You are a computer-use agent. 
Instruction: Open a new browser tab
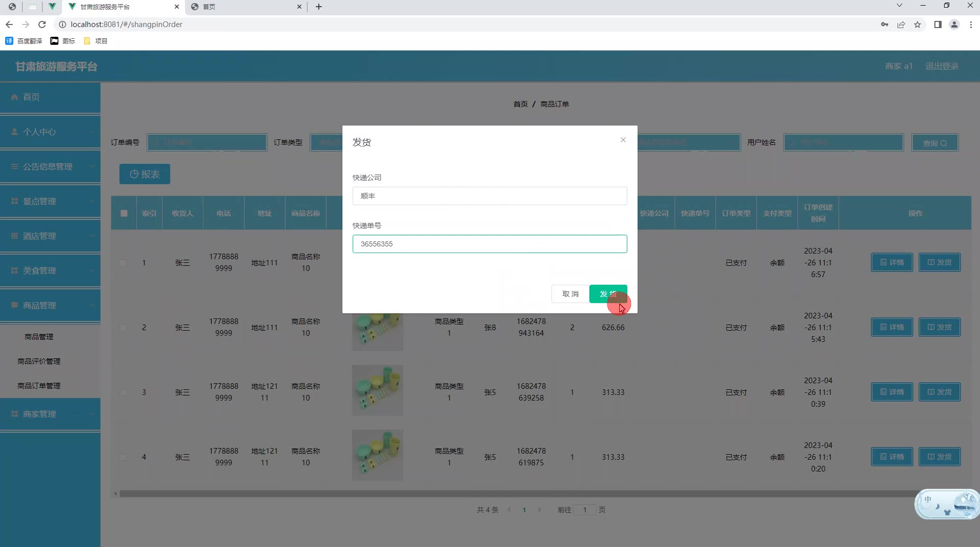pyautogui.click(x=318, y=7)
